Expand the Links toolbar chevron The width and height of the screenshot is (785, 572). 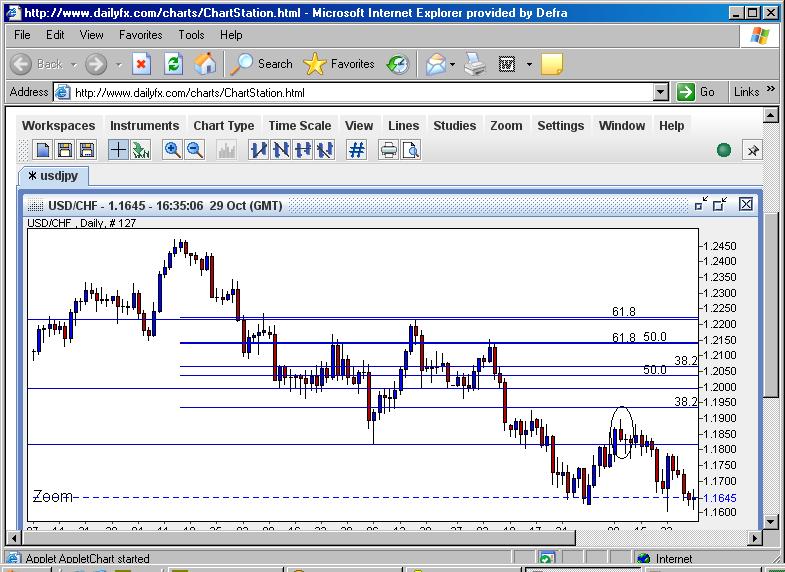tap(770, 89)
